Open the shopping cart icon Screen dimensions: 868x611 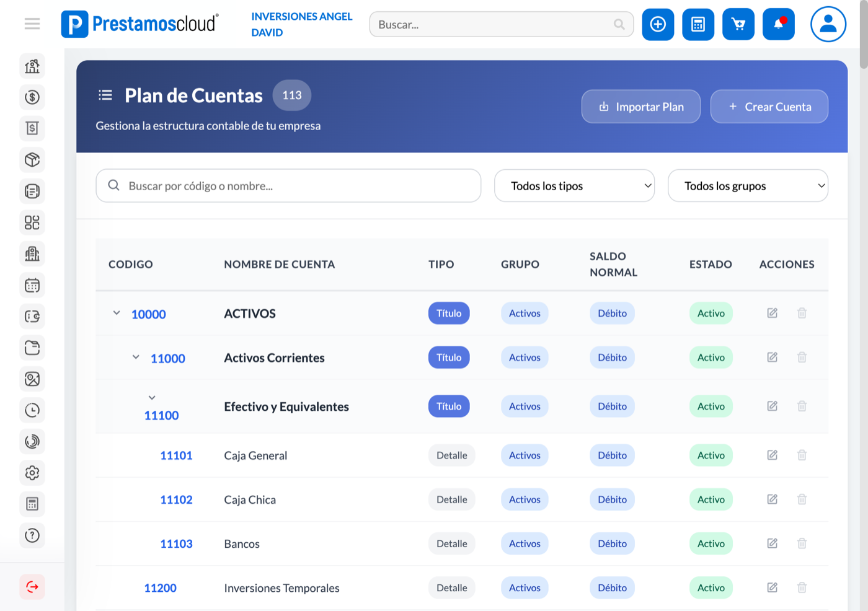(738, 24)
